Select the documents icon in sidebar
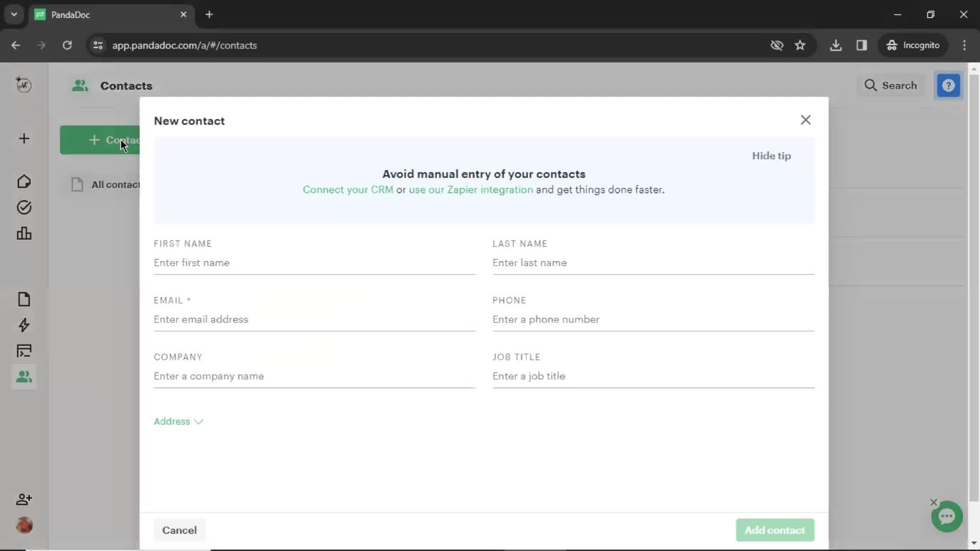 coord(24,299)
